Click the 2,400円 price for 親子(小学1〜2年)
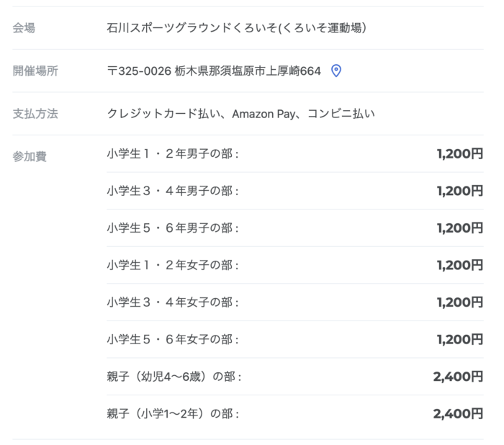 pyautogui.click(x=458, y=414)
